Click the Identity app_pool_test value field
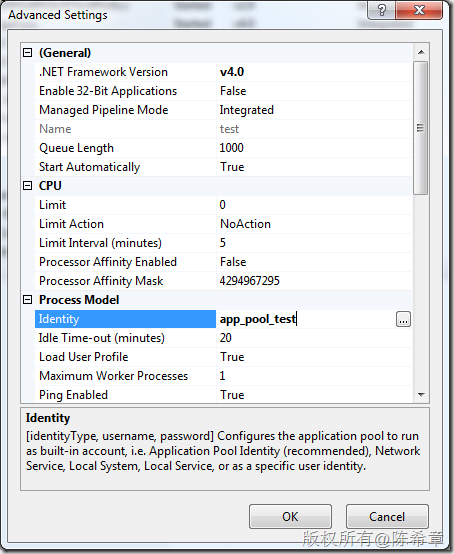 [306, 319]
